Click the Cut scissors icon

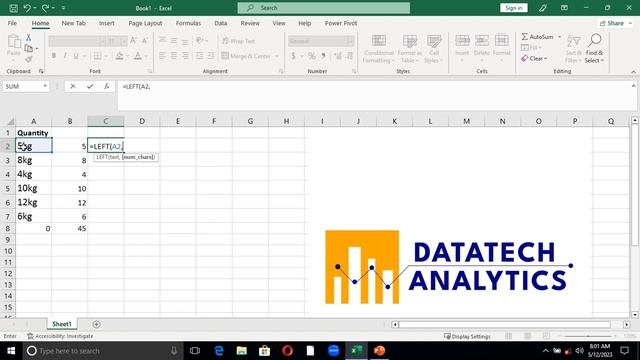[x=29, y=38]
